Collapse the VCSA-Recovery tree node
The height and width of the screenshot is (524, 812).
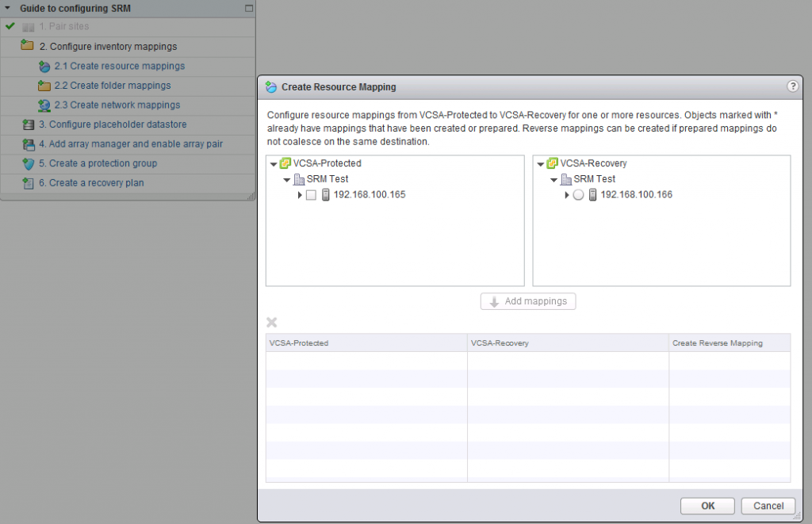pos(541,164)
